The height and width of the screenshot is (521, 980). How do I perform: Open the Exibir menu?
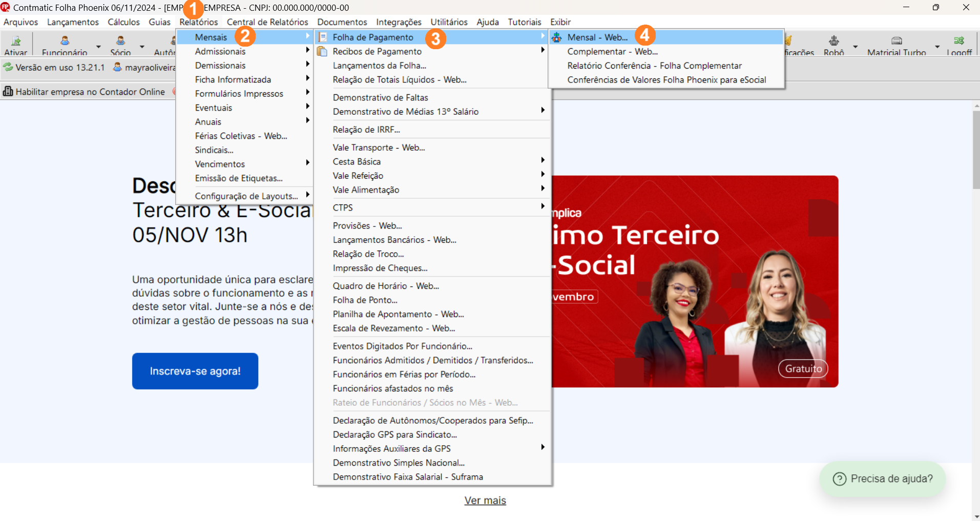point(560,22)
